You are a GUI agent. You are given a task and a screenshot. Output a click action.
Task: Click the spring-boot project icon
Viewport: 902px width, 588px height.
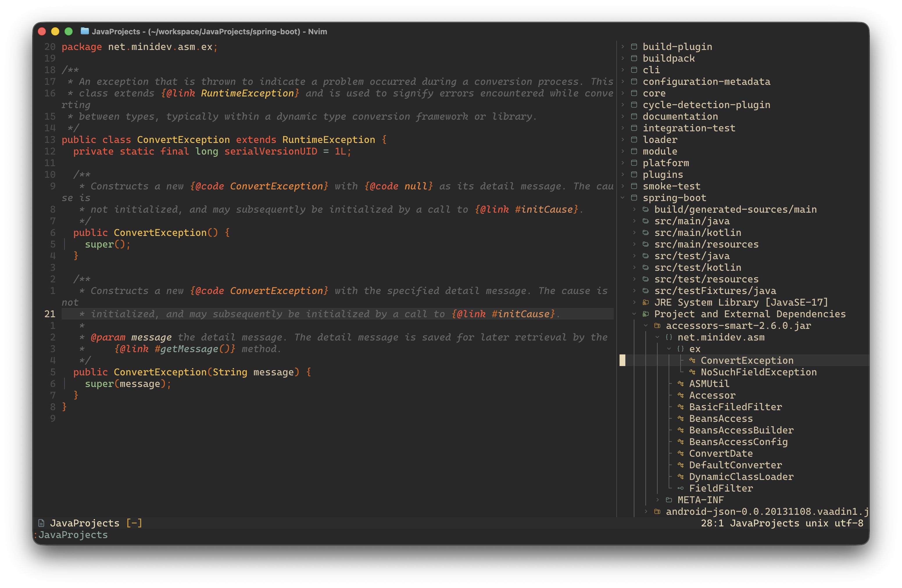[x=634, y=198]
